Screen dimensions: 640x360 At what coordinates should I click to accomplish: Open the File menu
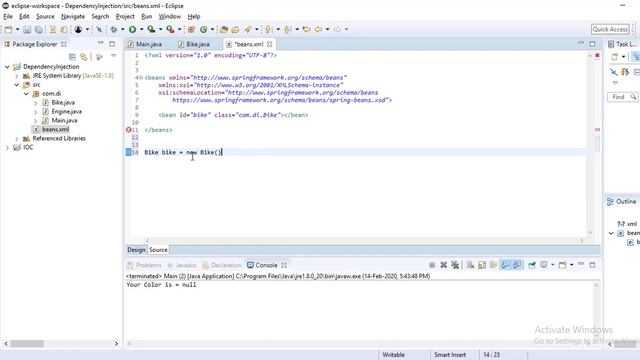click(8, 16)
